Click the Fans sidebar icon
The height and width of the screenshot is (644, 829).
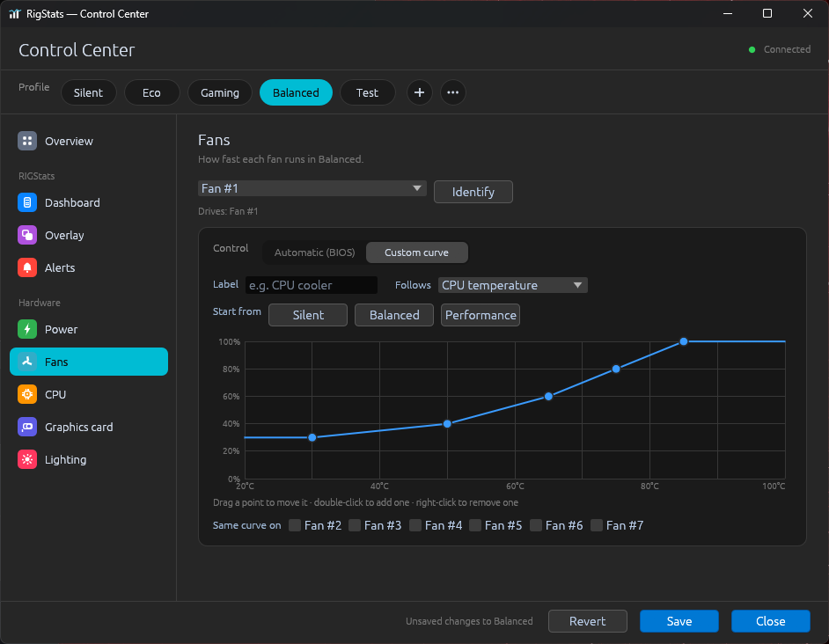[x=27, y=362]
